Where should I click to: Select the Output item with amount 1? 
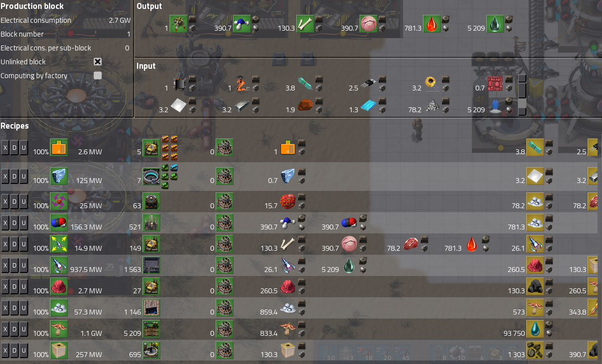tap(179, 24)
